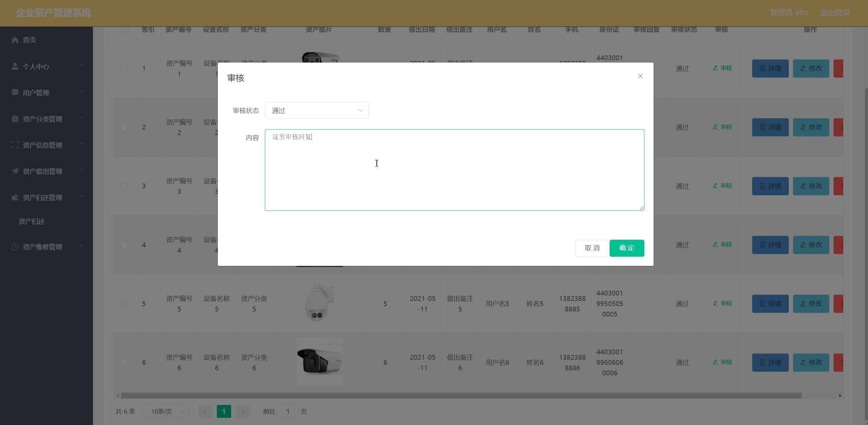Close the 审核 dialog with the X
Viewport: 868px width, 425px height.
click(640, 76)
